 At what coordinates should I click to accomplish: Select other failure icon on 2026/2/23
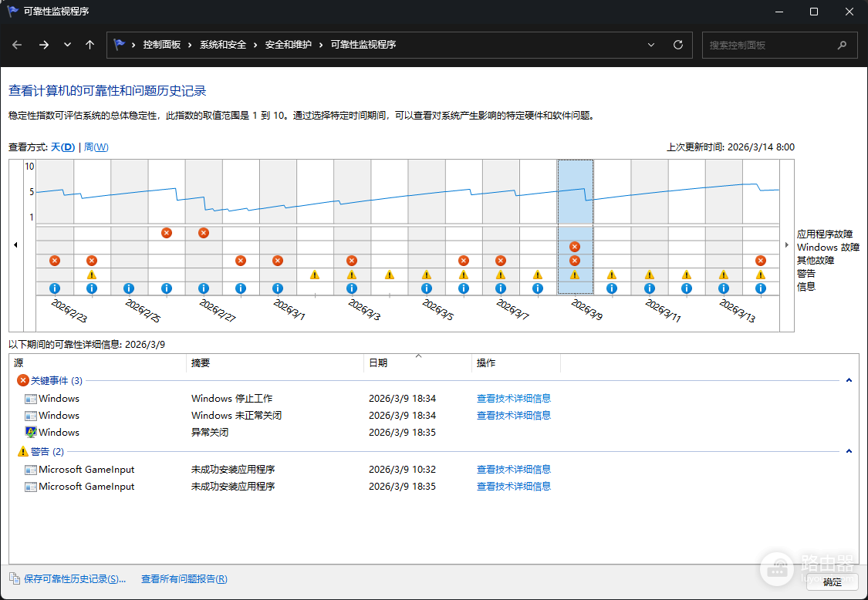pos(54,261)
